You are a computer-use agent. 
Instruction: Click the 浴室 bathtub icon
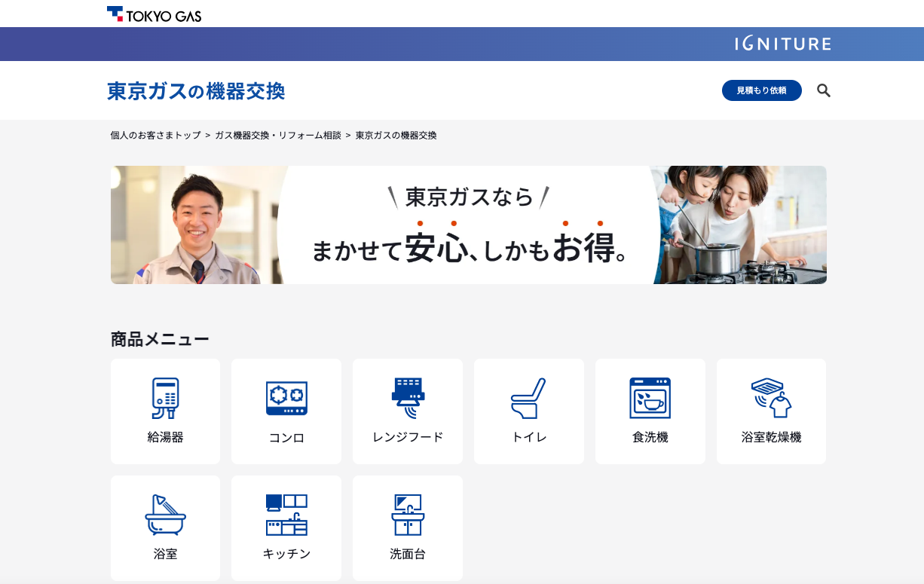[165, 515]
